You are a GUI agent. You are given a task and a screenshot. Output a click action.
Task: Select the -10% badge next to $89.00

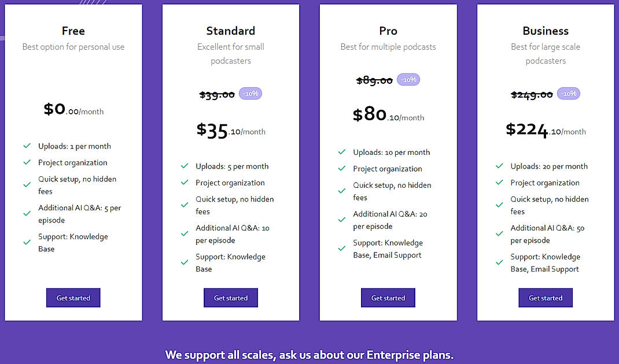tap(408, 79)
